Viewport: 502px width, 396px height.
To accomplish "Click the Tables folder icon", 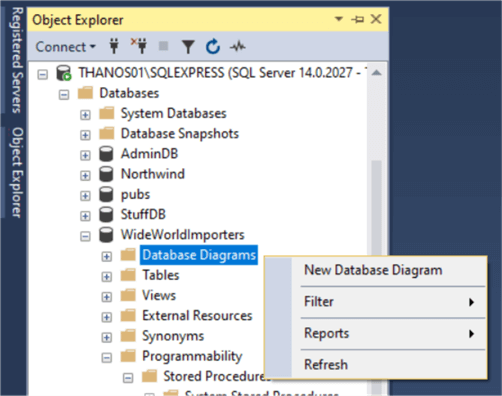I will point(128,275).
